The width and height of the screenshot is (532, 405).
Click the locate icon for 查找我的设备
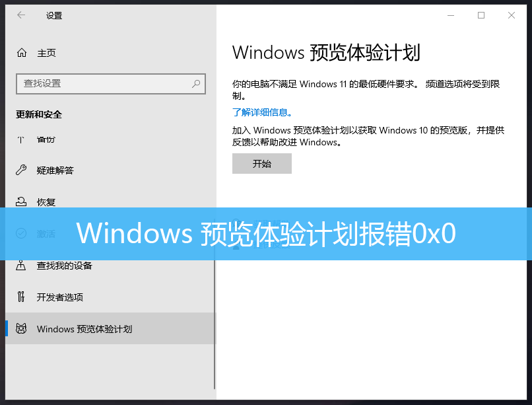coord(21,265)
